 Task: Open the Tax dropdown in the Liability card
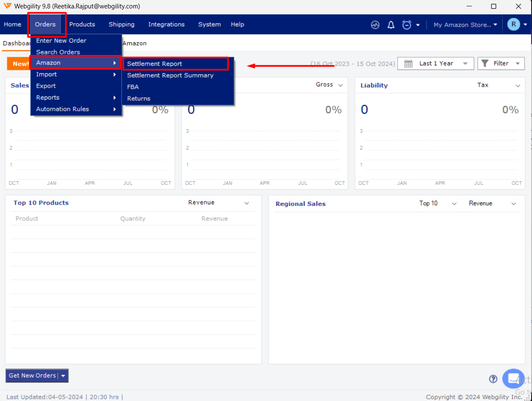499,85
